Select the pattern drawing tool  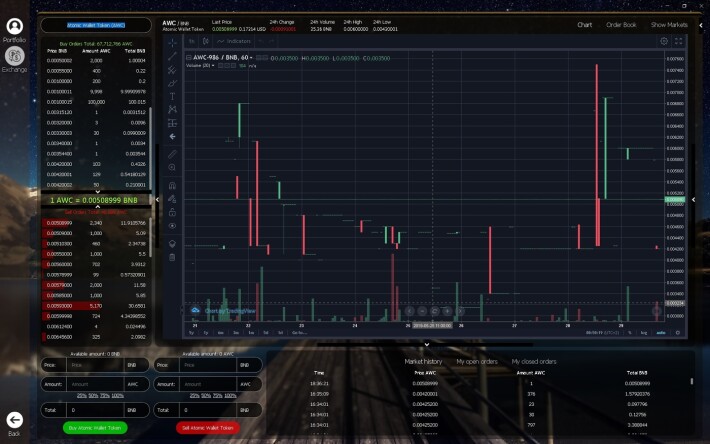pos(173,110)
